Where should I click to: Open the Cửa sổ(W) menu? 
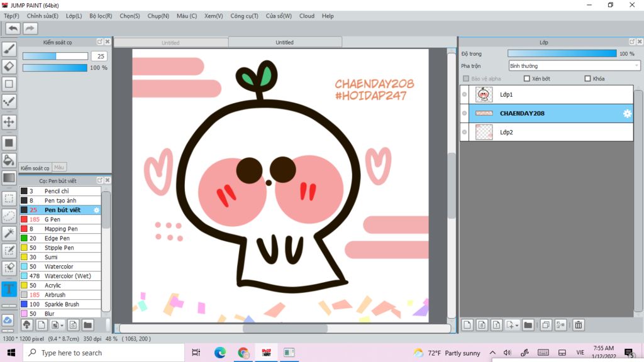pyautogui.click(x=279, y=16)
